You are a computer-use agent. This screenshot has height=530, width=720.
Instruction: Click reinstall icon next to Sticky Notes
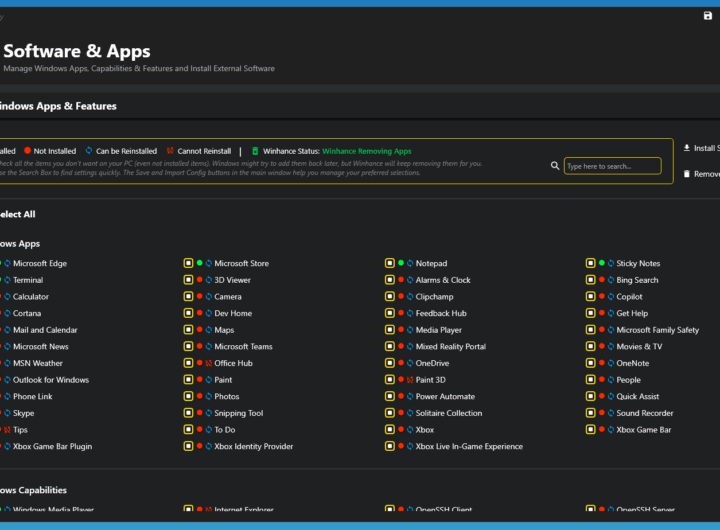(611, 263)
